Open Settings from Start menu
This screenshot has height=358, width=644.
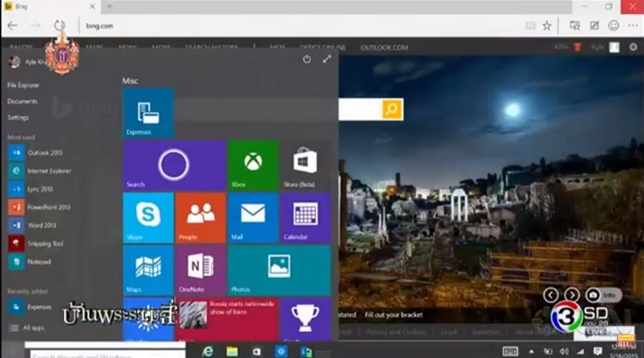pyautogui.click(x=18, y=118)
